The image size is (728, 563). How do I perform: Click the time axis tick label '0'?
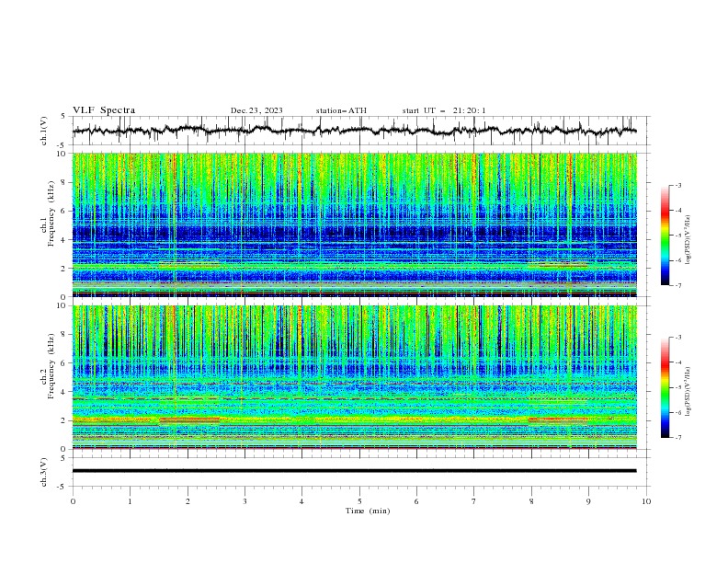(73, 501)
